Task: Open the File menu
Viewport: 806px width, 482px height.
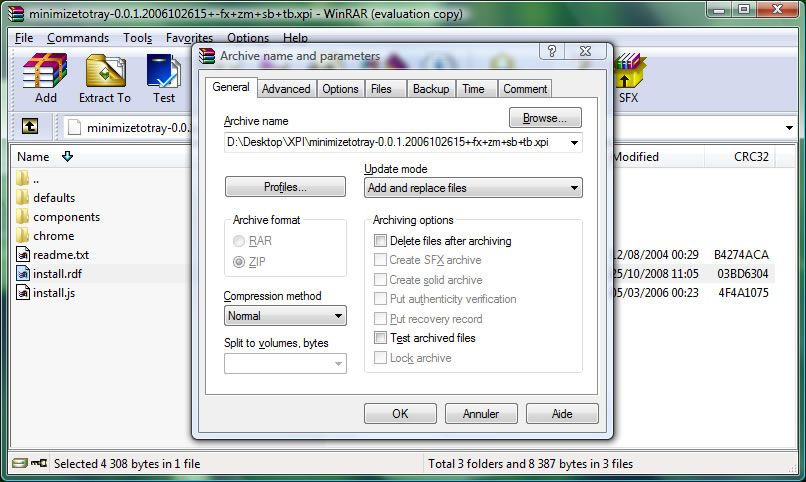Action: (x=24, y=38)
